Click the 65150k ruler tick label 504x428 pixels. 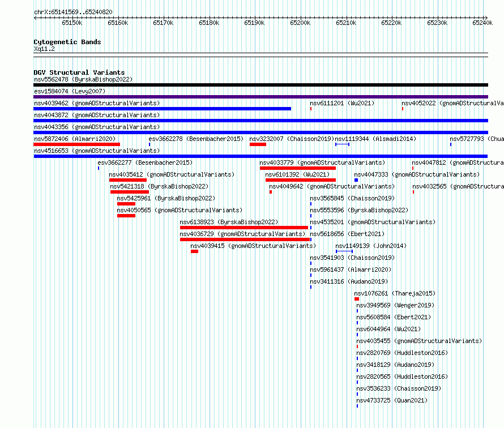72,23
